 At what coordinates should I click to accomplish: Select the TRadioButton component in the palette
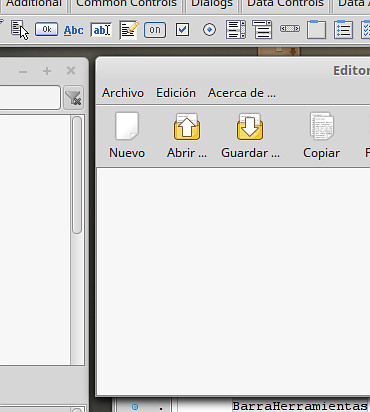pyautogui.click(x=209, y=30)
